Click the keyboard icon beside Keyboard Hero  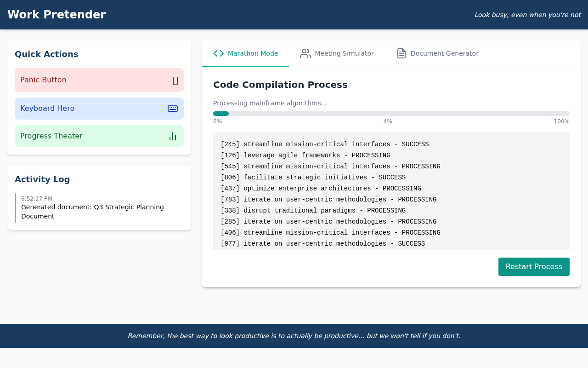(x=173, y=109)
